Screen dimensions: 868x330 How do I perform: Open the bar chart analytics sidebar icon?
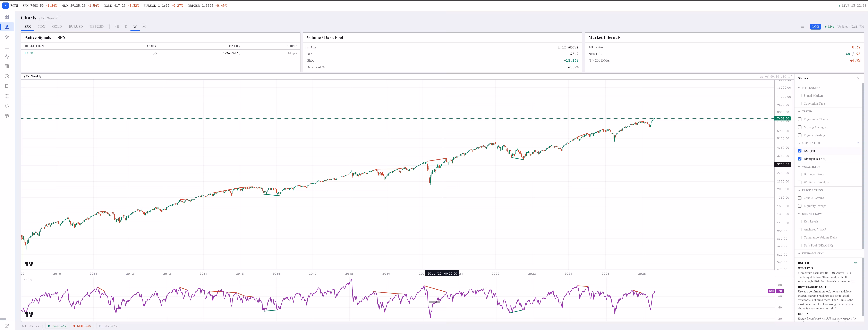click(7, 47)
